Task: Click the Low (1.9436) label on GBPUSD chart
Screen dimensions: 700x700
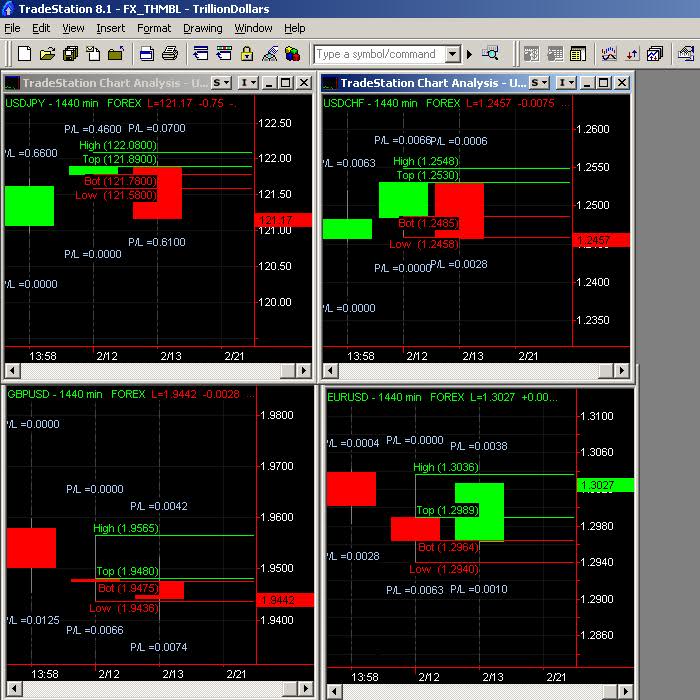Action: tap(124, 608)
